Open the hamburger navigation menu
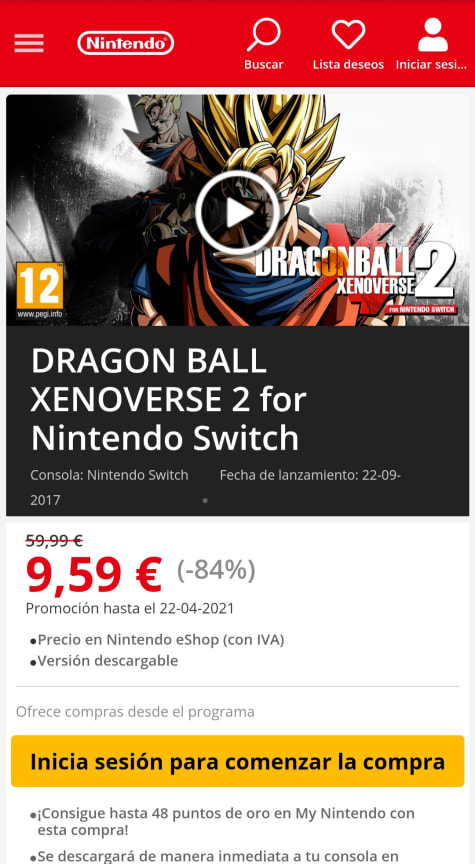 [x=29, y=43]
